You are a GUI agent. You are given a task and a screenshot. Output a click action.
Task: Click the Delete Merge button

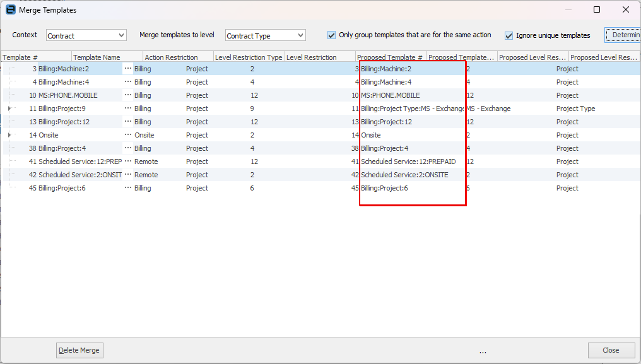[79, 351]
